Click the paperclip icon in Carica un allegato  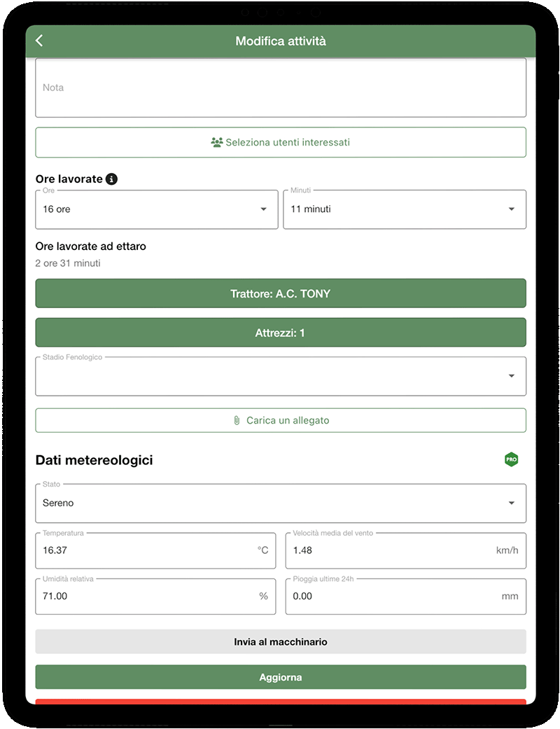(236, 419)
